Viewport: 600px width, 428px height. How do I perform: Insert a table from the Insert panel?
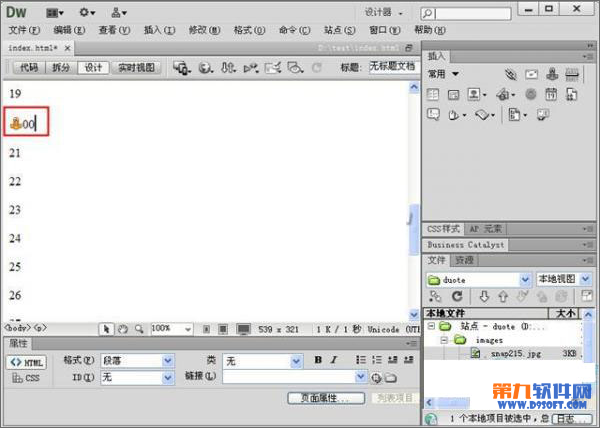434,95
